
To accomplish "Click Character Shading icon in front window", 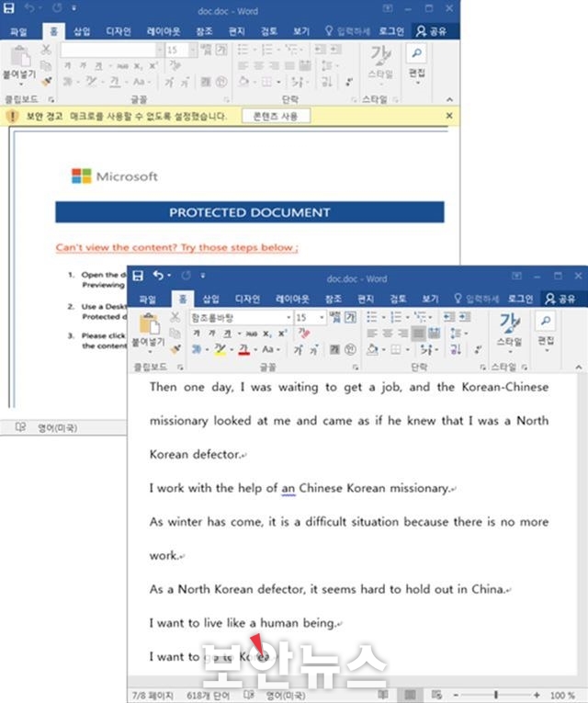I will pos(334,349).
